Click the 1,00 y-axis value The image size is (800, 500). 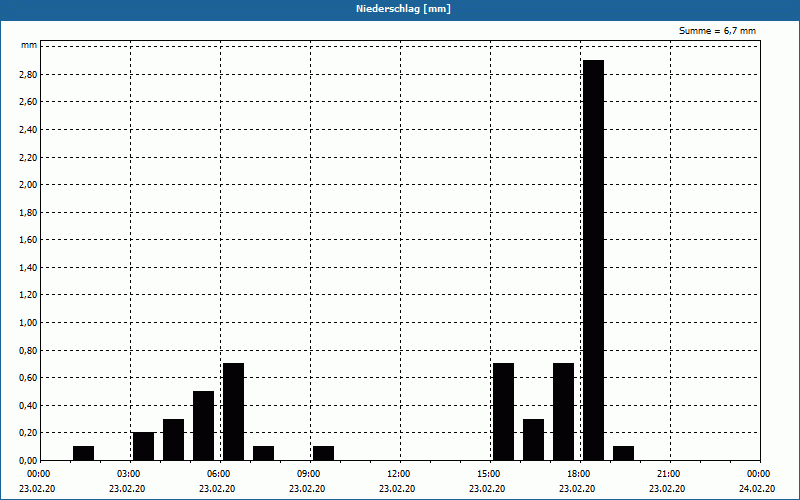28,322
